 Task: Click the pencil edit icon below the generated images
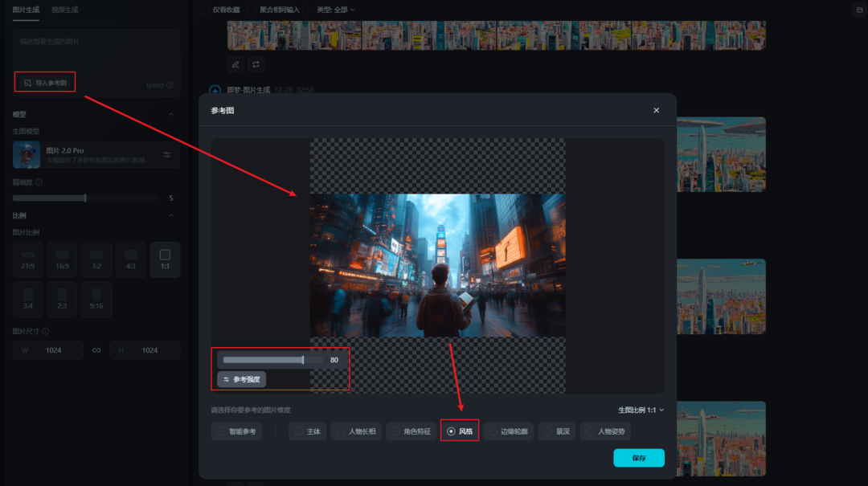pos(235,63)
